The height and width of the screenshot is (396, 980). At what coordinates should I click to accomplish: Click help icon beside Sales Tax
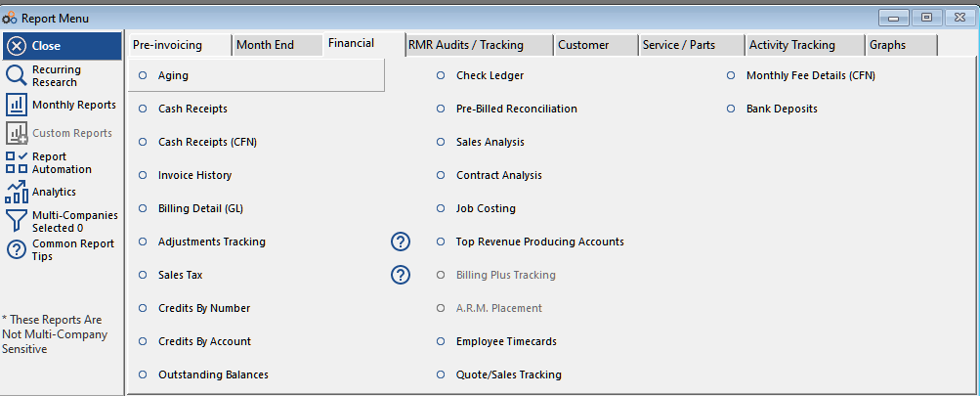401,275
